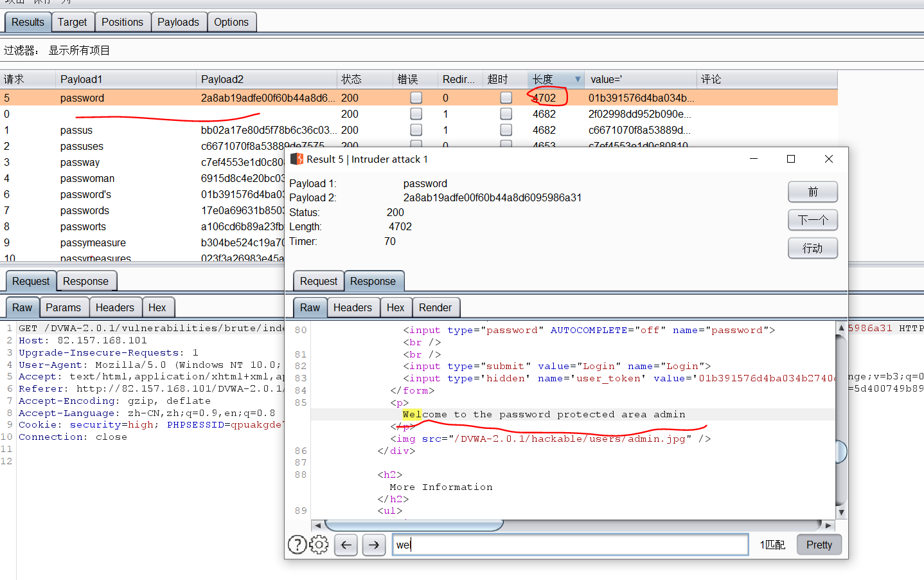Screen dimensions: 924x580
Task: Sort by the Payload1 column header
Action: [x=126, y=79]
